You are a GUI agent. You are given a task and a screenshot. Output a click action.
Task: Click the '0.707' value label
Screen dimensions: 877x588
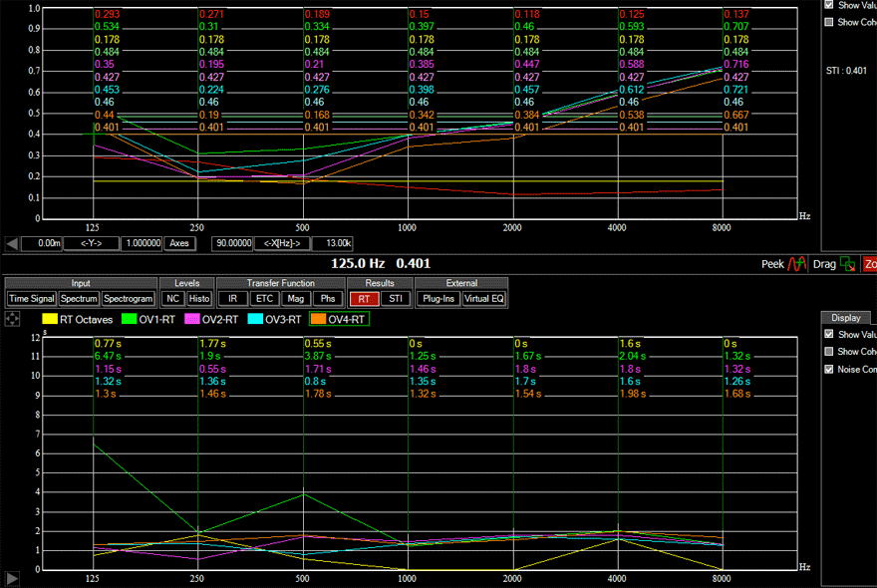tap(736, 26)
